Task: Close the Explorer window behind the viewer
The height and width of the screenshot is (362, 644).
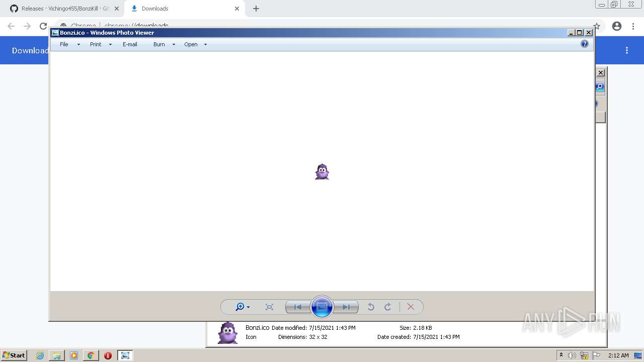Action: 601,73
